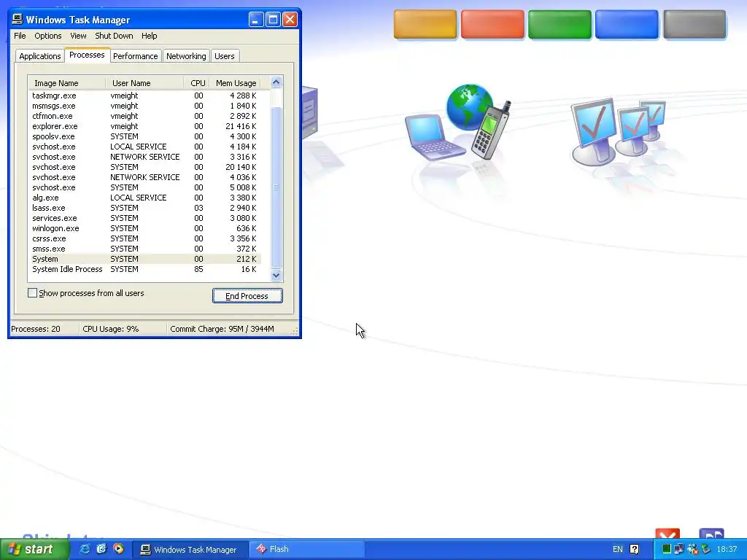
Task: Open the Start menu
Action: click(34, 549)
